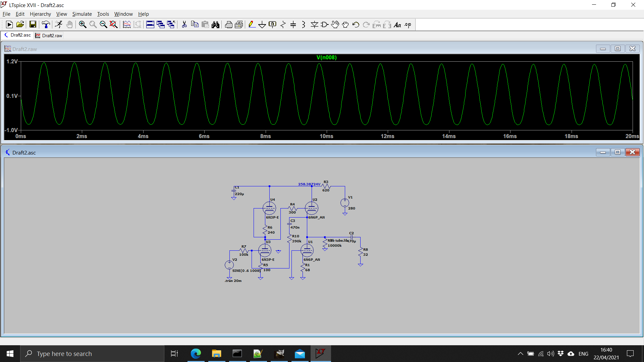Viewport: 644px width, 362px height.
Task: Click the Autorange plot icon
Action: [x=137, y=24]
